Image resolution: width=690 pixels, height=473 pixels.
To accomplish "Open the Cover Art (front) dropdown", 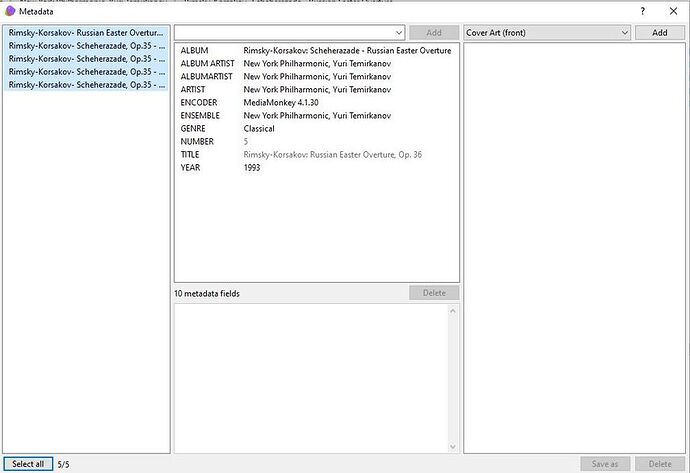I will click(x=547, y=33).
